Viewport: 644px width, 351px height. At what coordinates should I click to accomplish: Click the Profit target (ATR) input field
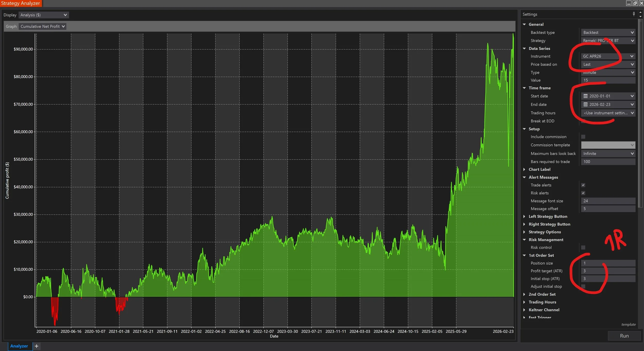[x=608, y=271]
